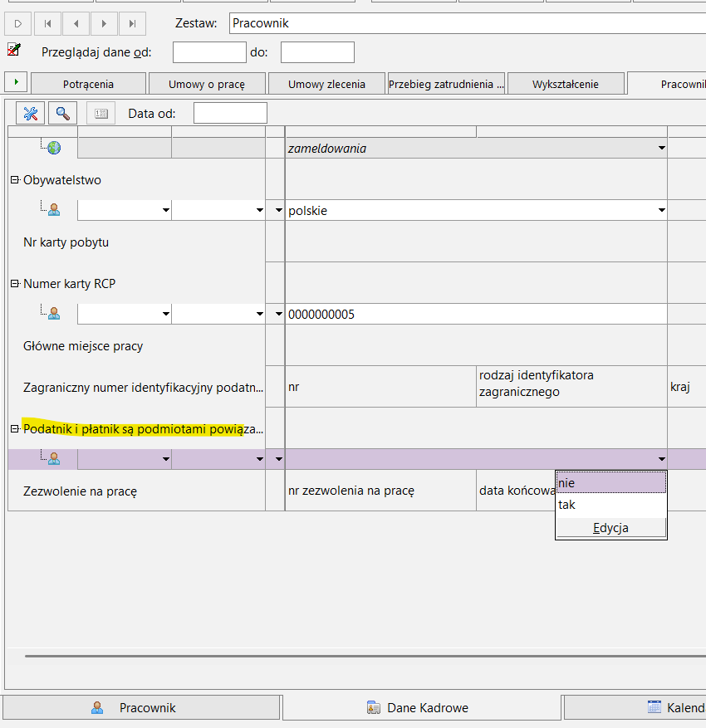Click the Pracownik button at bottom

point(141,708)
